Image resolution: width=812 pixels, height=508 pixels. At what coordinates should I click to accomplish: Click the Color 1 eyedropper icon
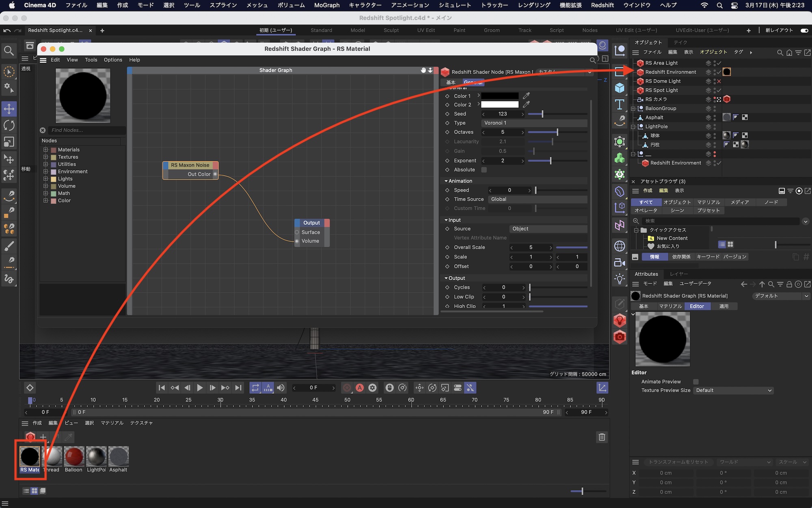pyautogui.click(x=526, y=96)
